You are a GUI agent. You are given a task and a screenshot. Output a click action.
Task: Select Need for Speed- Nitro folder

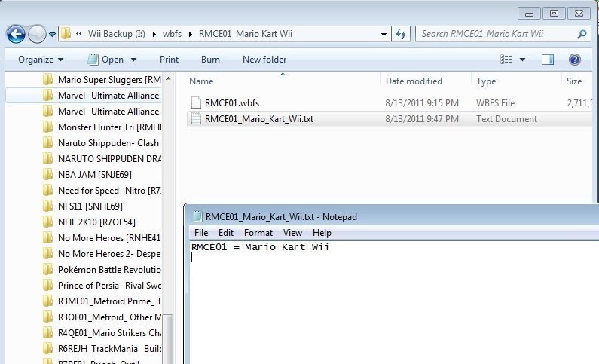point(110,191)
